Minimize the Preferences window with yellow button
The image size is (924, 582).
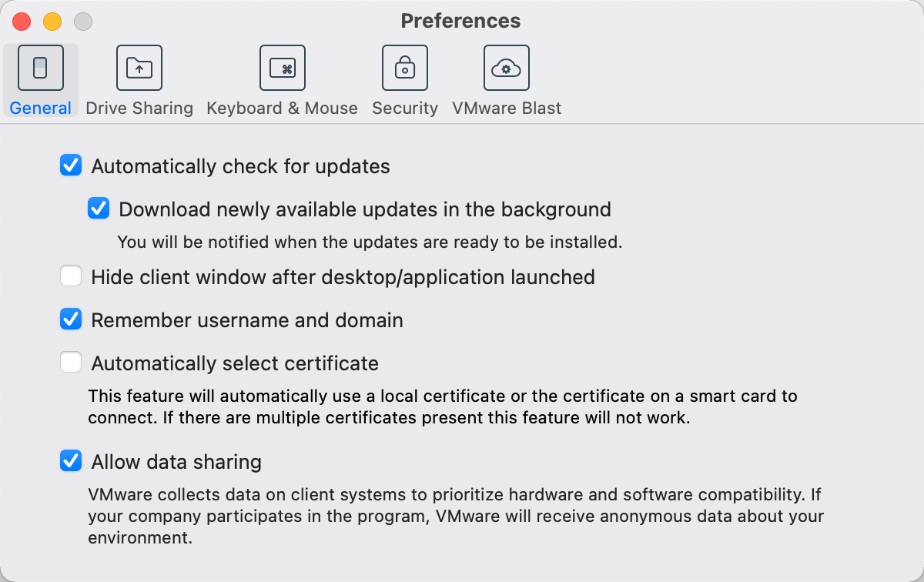pos(52,22)
